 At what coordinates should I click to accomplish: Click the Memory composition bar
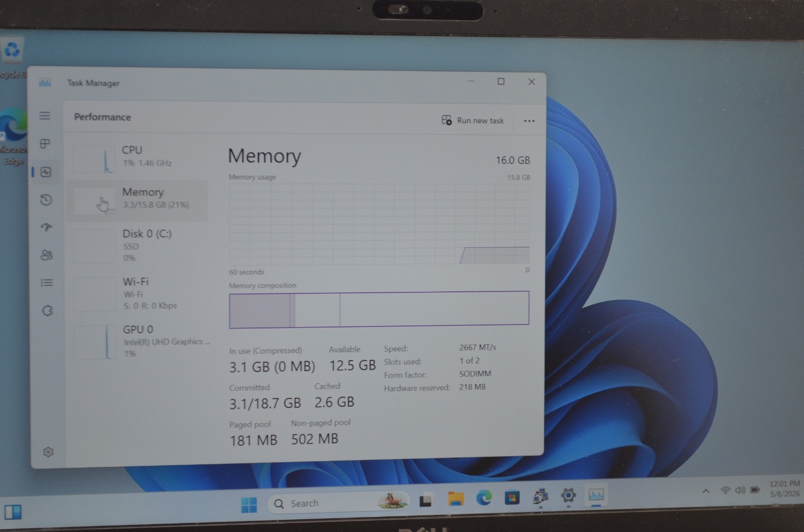click(x=379, y=309)
